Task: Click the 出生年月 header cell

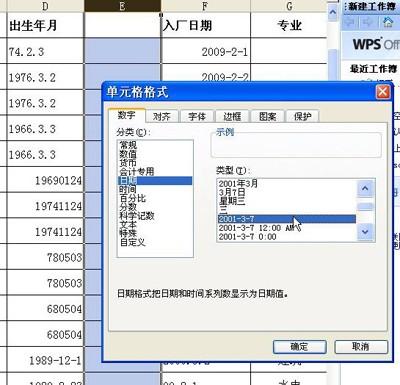Action: tap(45, 25)
